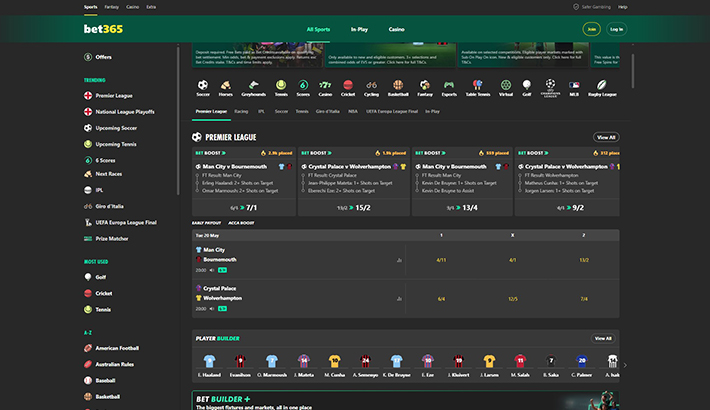Select Wolverhampton win odds 7/4

point(584,299)
